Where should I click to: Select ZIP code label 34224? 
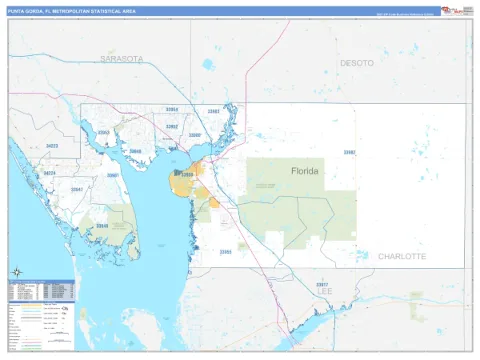[50, 173]
